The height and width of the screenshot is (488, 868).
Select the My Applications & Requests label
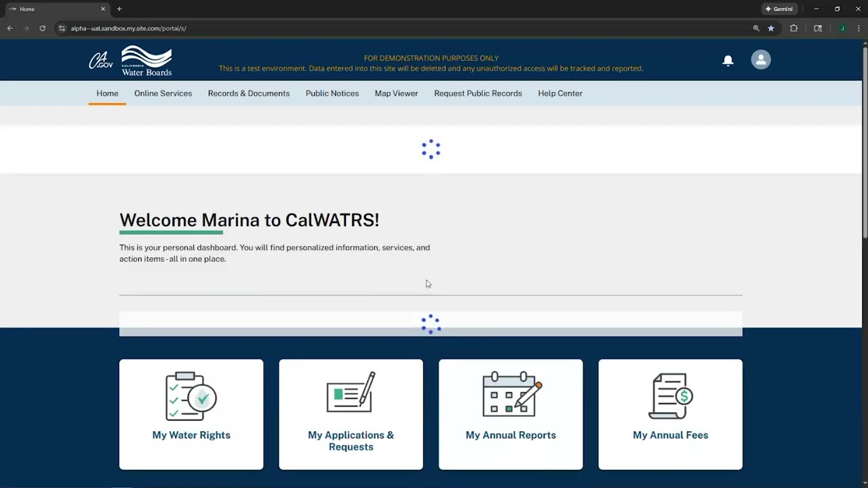(x=351, y=441)
